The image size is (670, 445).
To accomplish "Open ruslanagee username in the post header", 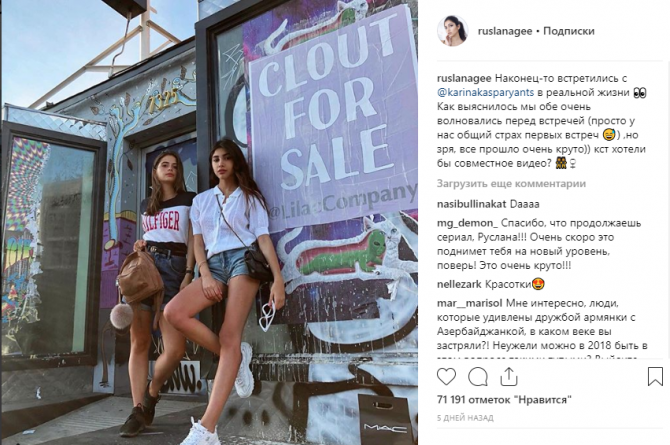I will (x=505, y=31).
